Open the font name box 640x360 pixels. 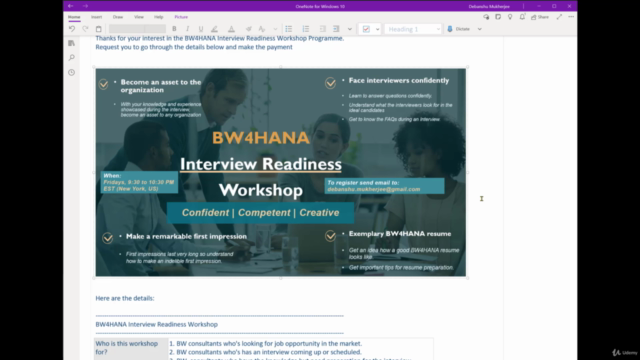(x=127, y=29)
